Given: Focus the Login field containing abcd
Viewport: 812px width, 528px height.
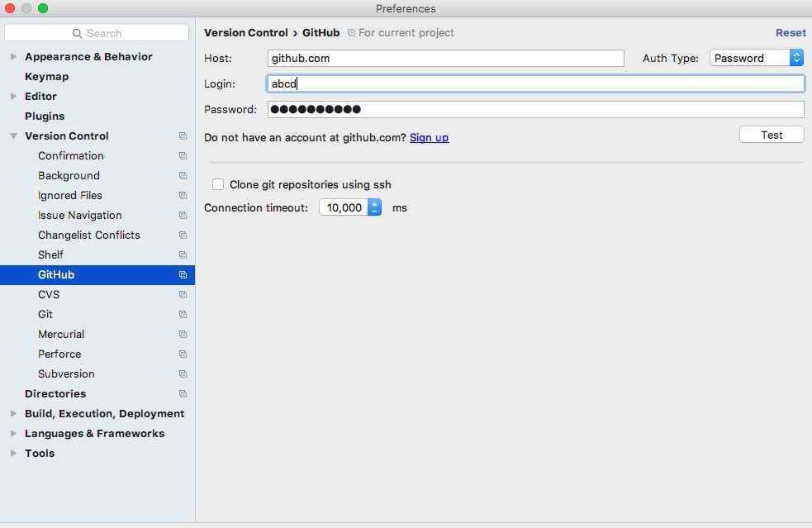Looking at the screenshot, I should coord(536,83).
